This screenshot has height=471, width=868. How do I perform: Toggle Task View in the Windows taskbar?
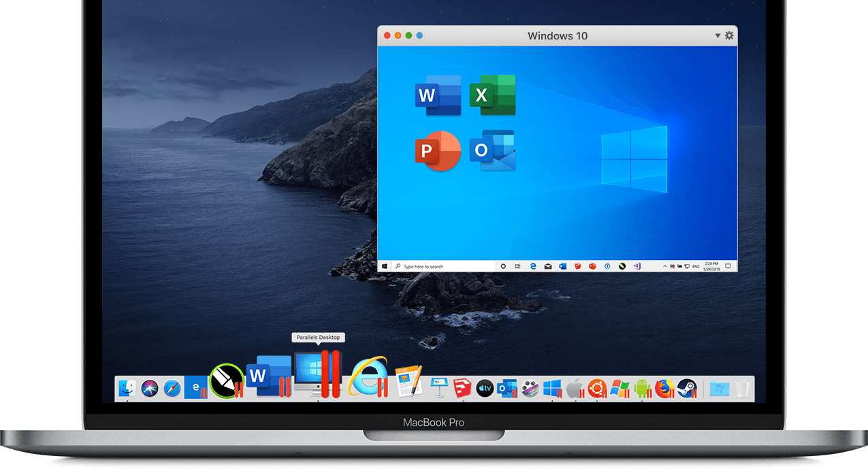519,265
